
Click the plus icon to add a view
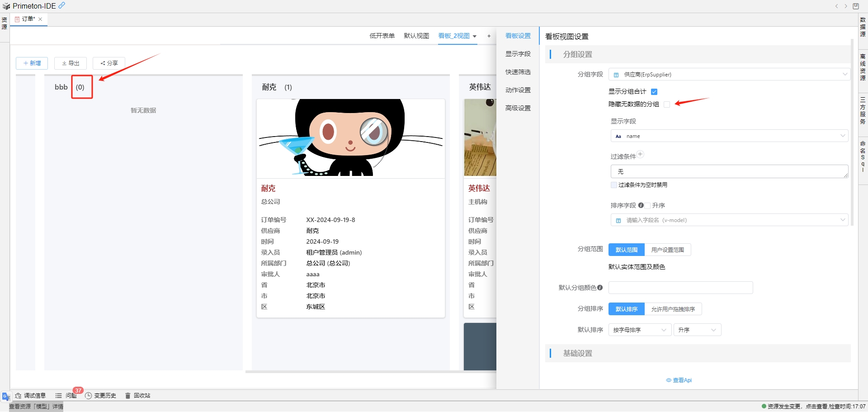coord(489,36)
